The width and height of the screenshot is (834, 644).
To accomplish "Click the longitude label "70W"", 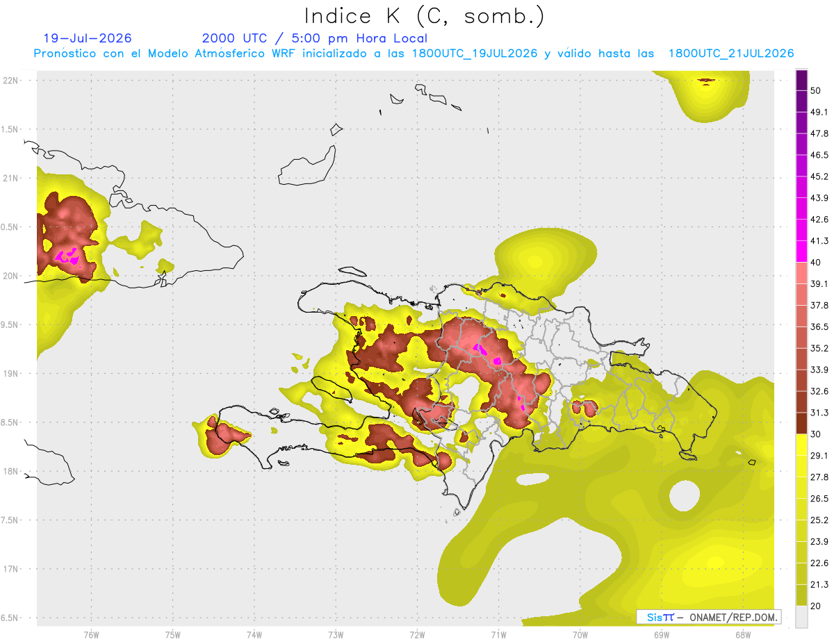I will tap(580, 634).
